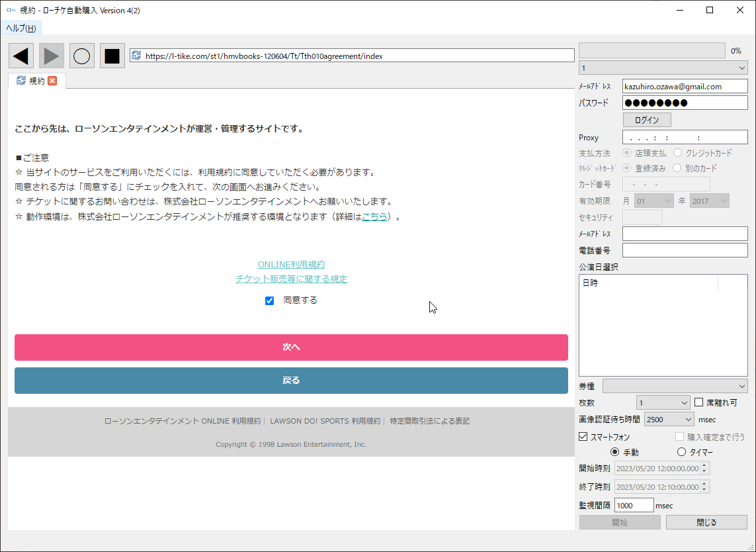Stop loading with the black square button

112,56
